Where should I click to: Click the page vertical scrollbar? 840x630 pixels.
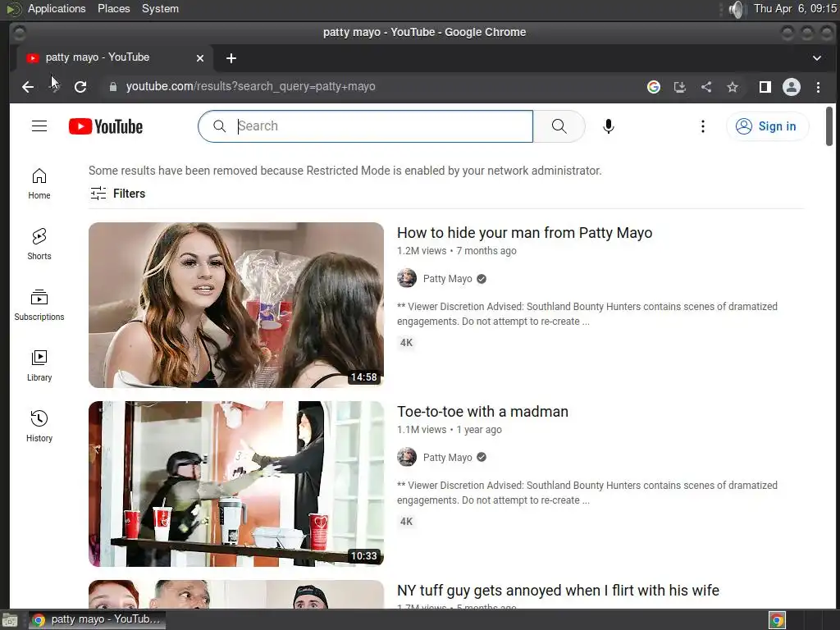tap(829, 126)
